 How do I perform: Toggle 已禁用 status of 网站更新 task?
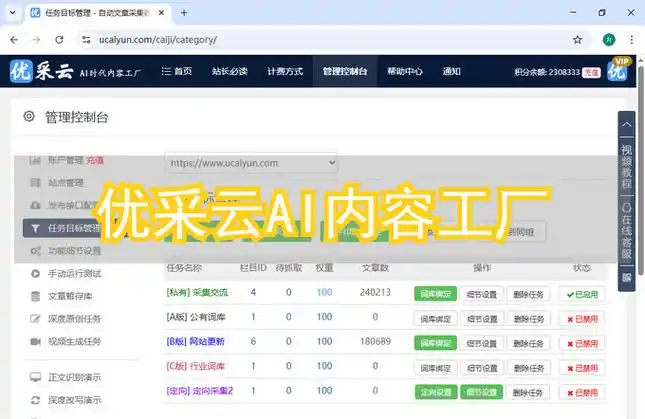tap(582, 343)
